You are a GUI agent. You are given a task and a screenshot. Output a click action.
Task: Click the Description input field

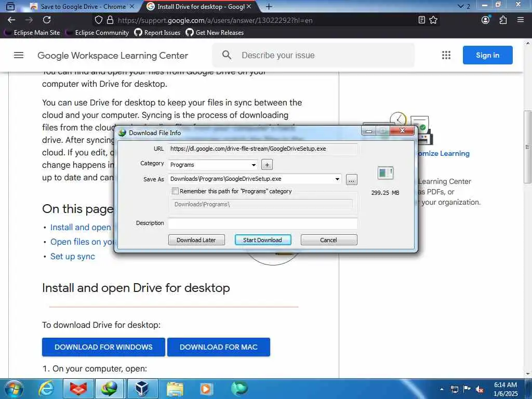[x=262, y=223]
